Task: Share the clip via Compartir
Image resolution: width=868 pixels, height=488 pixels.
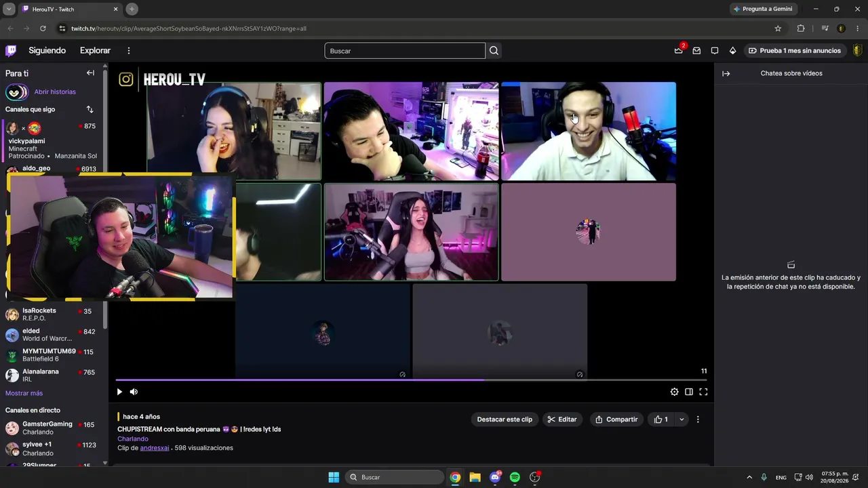Action: 616,420
